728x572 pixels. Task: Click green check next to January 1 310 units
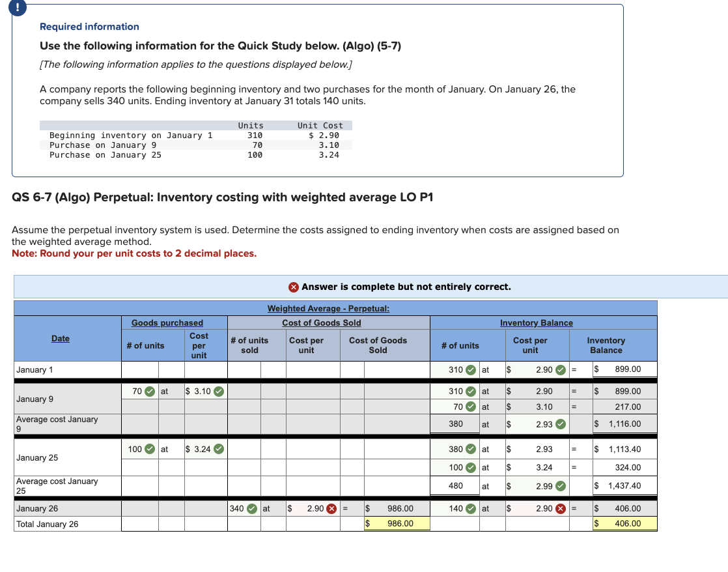tap(471, 370)
